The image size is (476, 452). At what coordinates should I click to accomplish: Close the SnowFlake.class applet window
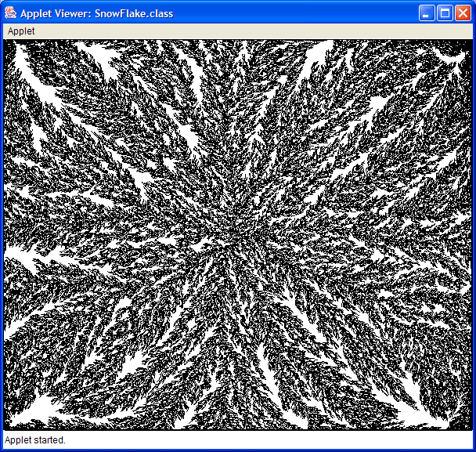tap(463, 13)
